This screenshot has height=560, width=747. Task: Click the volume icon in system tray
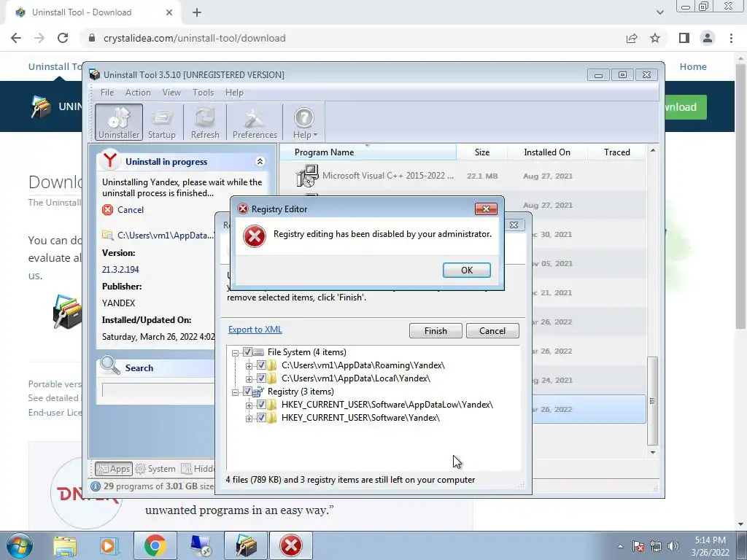pos(673,546)
